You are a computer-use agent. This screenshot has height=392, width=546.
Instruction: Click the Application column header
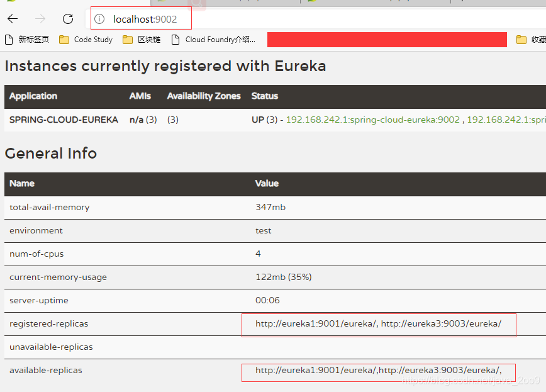[33, 96]
